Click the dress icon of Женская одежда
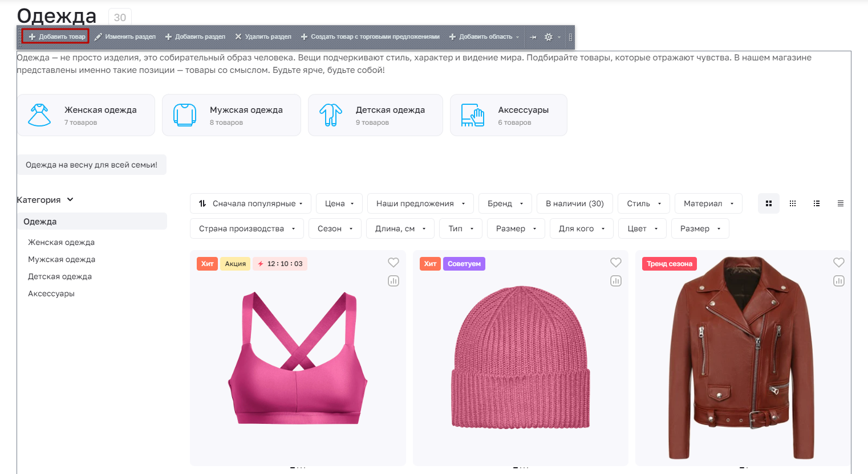 pos(39,115)
